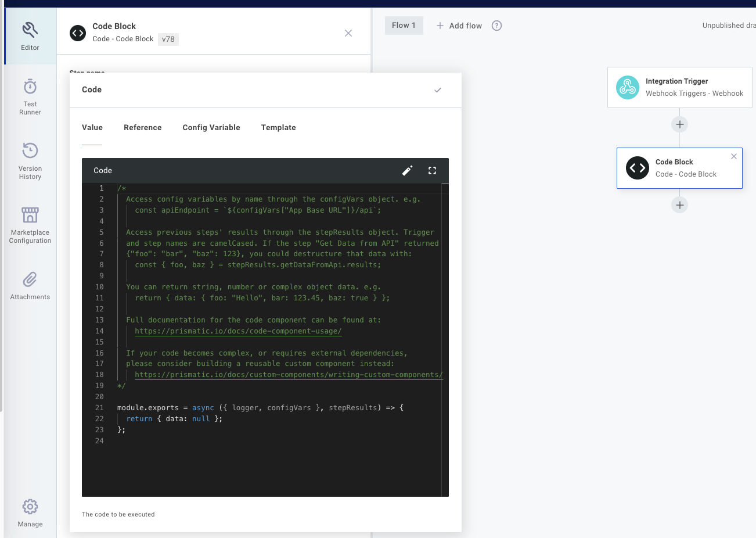Click the Add flow button
Viewport: 756px width, 538px height.
(x=459, y=26)
